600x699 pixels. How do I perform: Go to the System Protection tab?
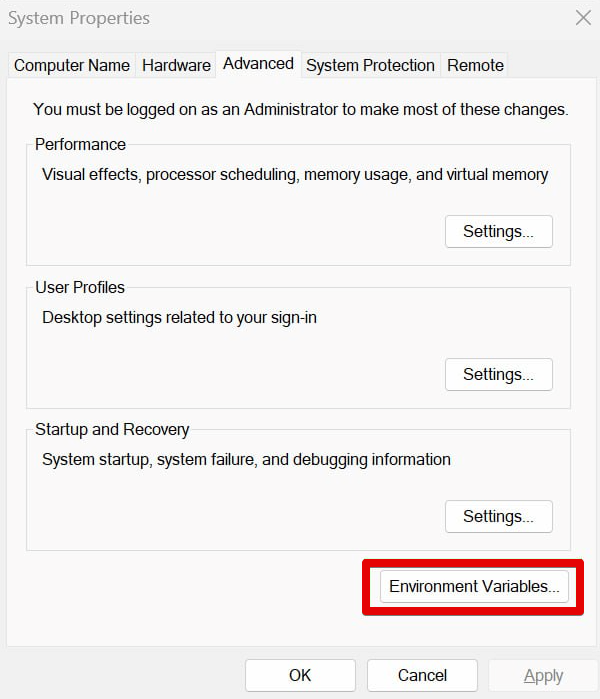[370, 65]
